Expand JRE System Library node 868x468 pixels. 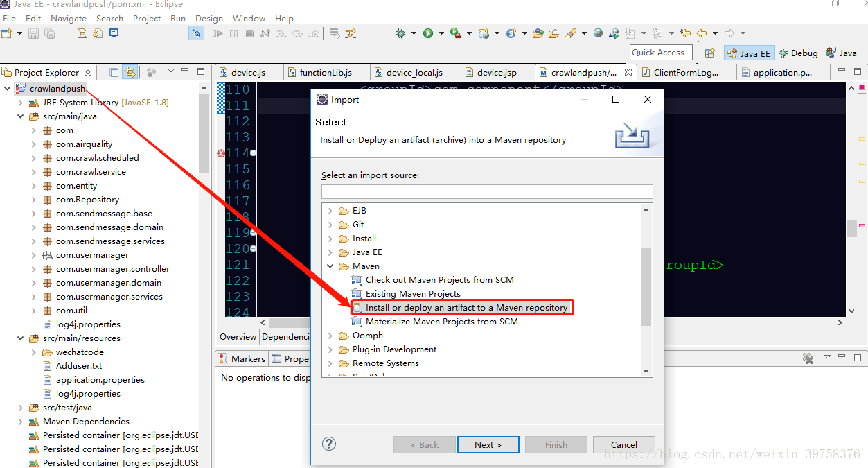coord(21,103)
